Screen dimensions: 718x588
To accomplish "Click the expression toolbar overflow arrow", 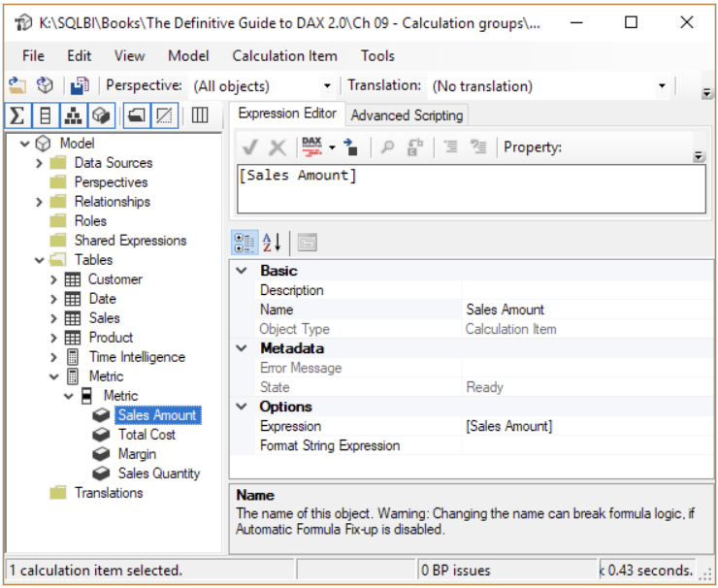I will point(699,156).
